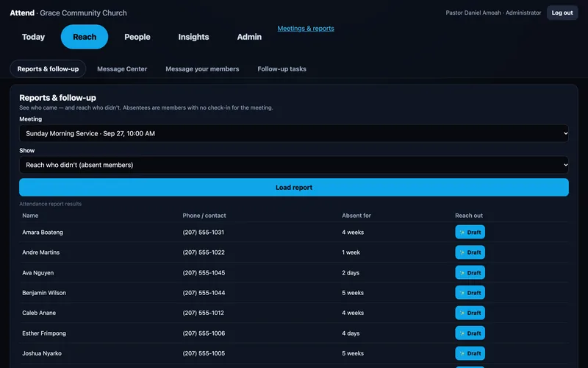This screenshot has height=368, width=588.
Task: Click the Load report button
Action: [x=294, y=188]
